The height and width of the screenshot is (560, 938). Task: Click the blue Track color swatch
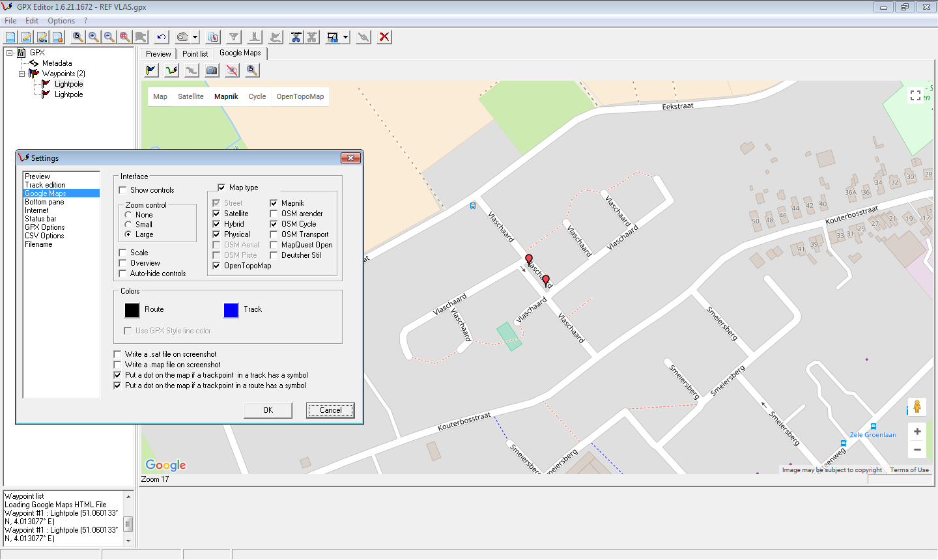231,310
